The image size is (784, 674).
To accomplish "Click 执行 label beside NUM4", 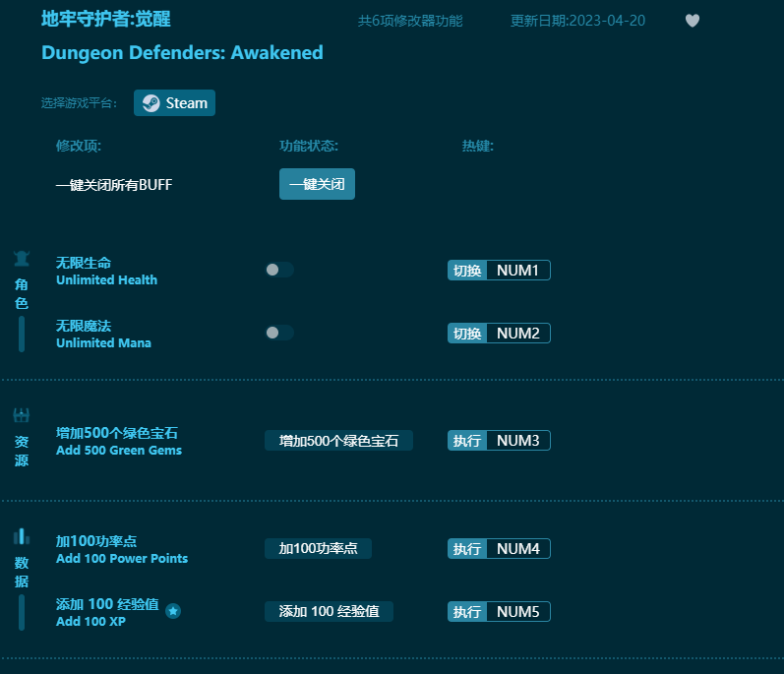I will click(467, 548).
